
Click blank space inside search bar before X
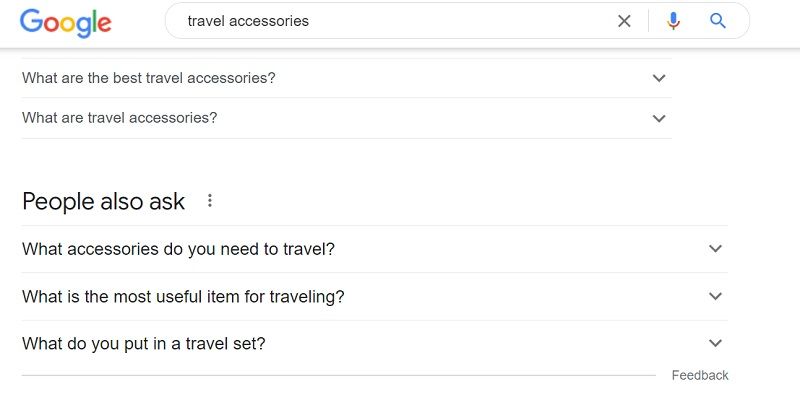[459, 21]
